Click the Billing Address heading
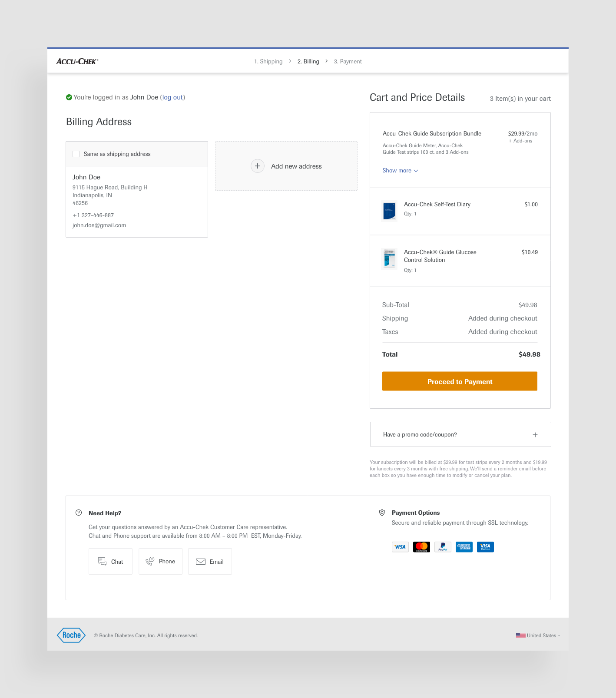The width and height of the screenshot is (616, 698). 99,122
